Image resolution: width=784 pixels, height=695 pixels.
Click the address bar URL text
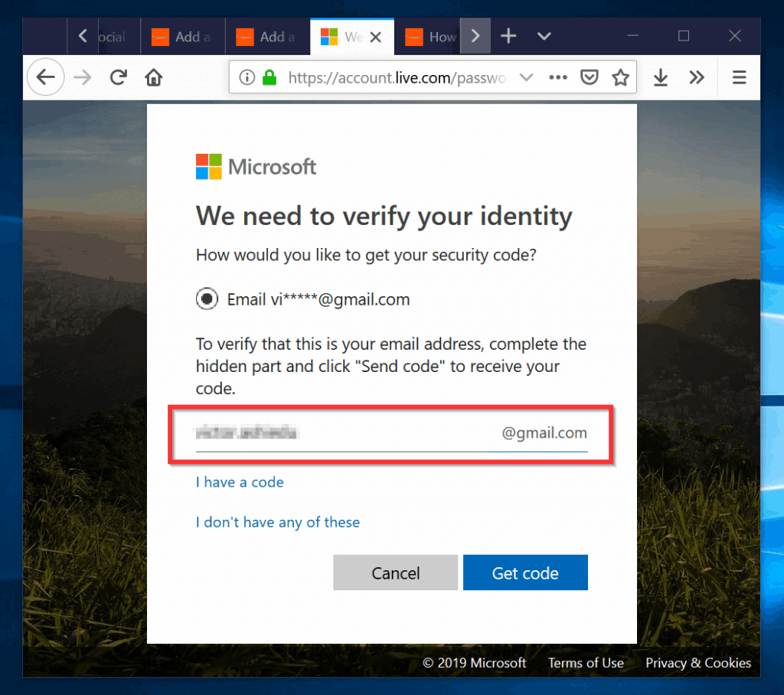(x=397, y=77)
